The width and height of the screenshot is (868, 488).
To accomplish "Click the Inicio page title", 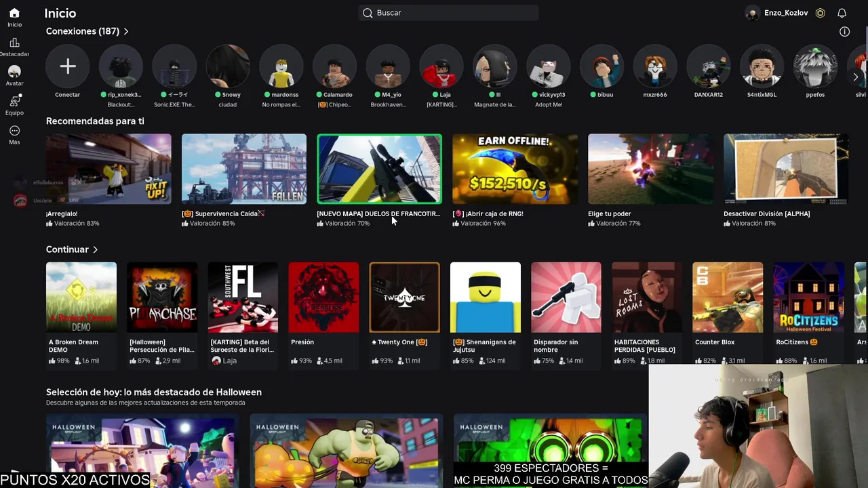I will (60, 13).
